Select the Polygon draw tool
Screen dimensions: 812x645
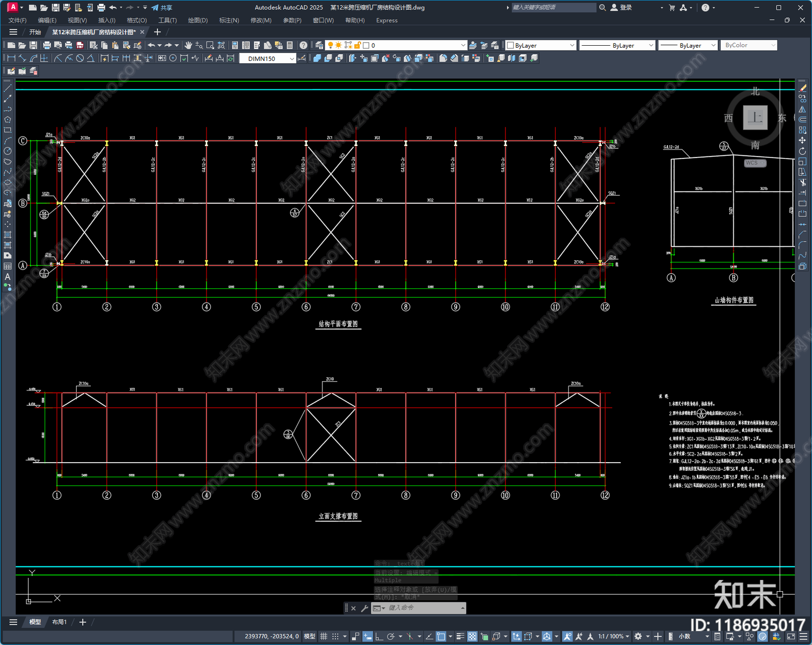click(8, 120)
